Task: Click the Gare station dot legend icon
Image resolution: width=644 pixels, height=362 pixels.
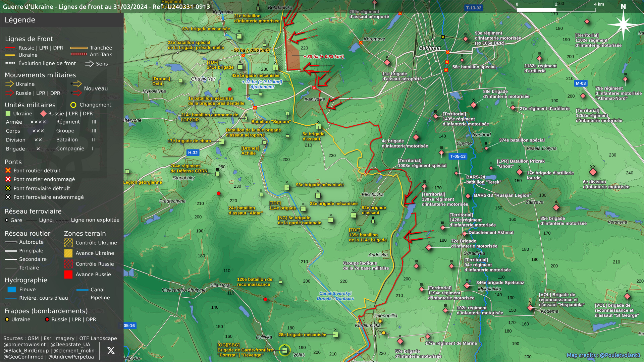Action: click(x=7, y=220)
